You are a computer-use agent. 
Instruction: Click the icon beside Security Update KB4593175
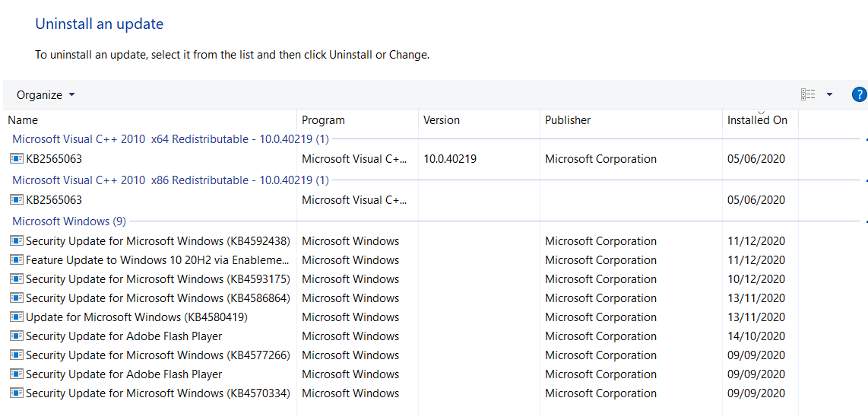point(17,279)
